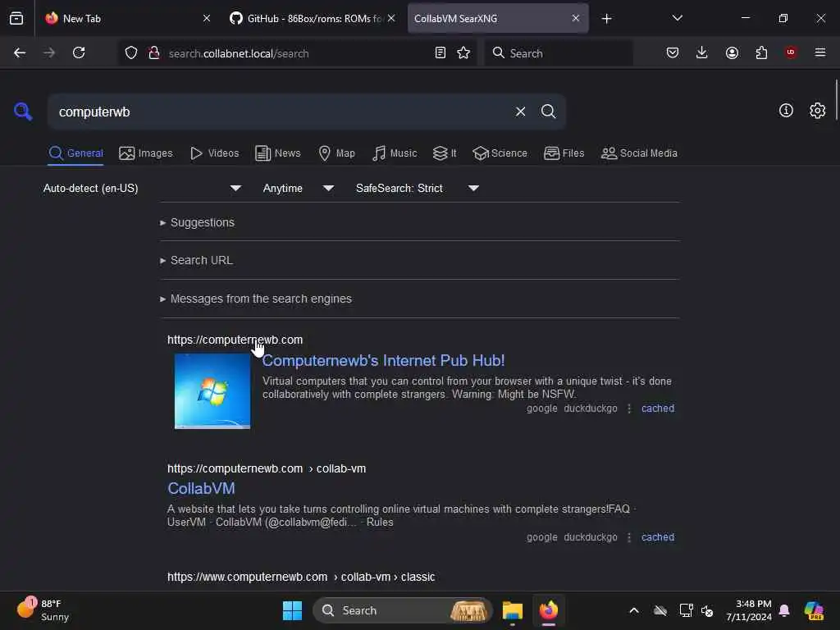Select the Videos search category
The height and width of the screenshot is (630, 840).
[x=215, y=153]
